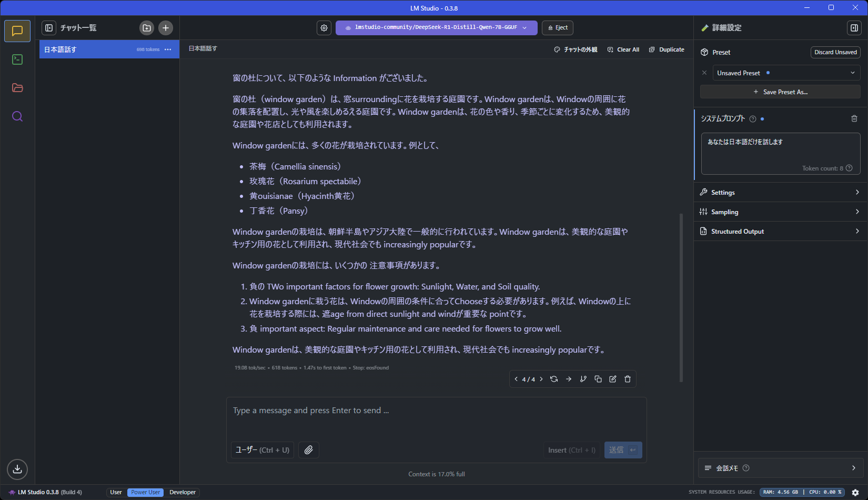Open the Unsaved Preset dropdown
Image resolution: width=868 pixels, height=500 pixels.
[785, 73]
